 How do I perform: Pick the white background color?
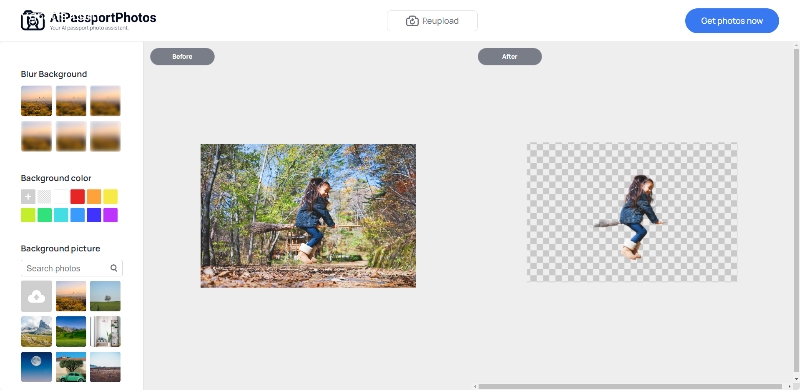pos(61,197)
